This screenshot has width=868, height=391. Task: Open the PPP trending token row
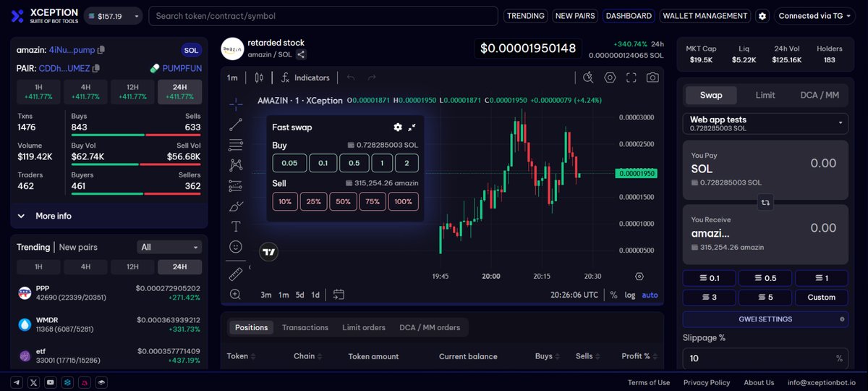[109, 293]
